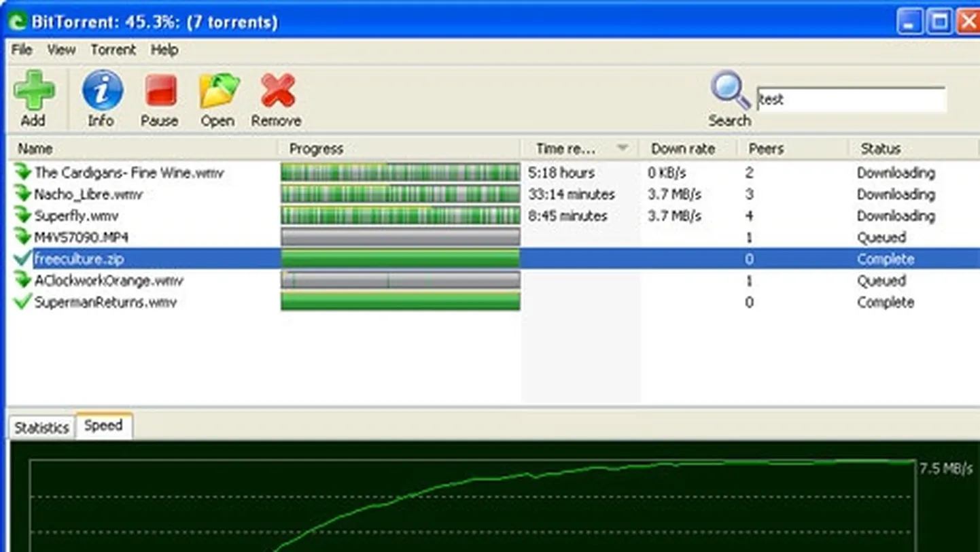Viewport: 980px width, 552px height.
Task: Select the torrent 'Superfly.wmv'
Action: 76,215
